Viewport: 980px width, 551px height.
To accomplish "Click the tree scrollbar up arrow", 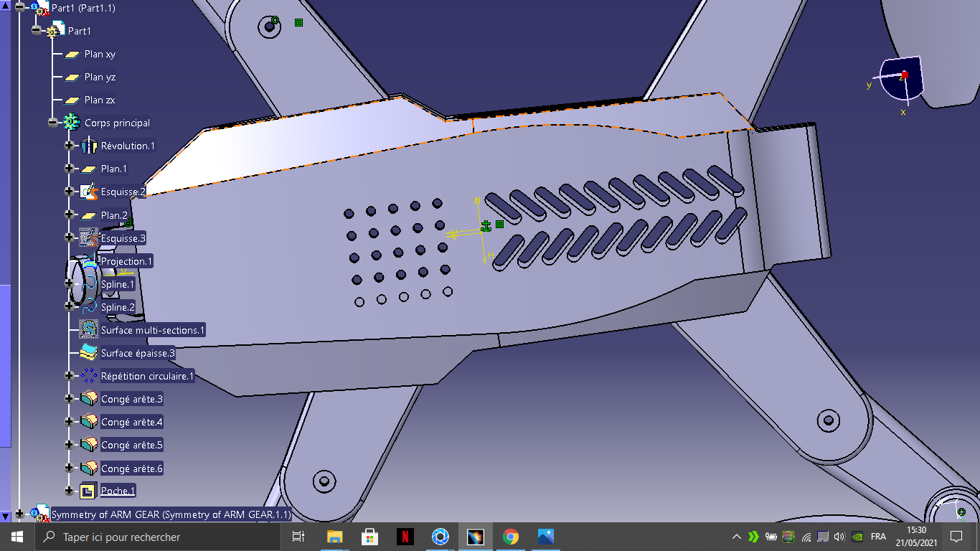I will point(6,4).
